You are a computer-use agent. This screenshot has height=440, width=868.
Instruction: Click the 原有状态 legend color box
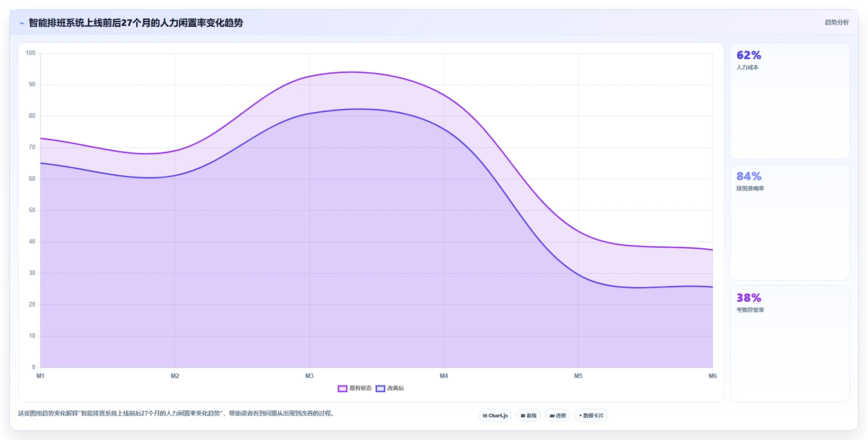(x=343, y=388)
